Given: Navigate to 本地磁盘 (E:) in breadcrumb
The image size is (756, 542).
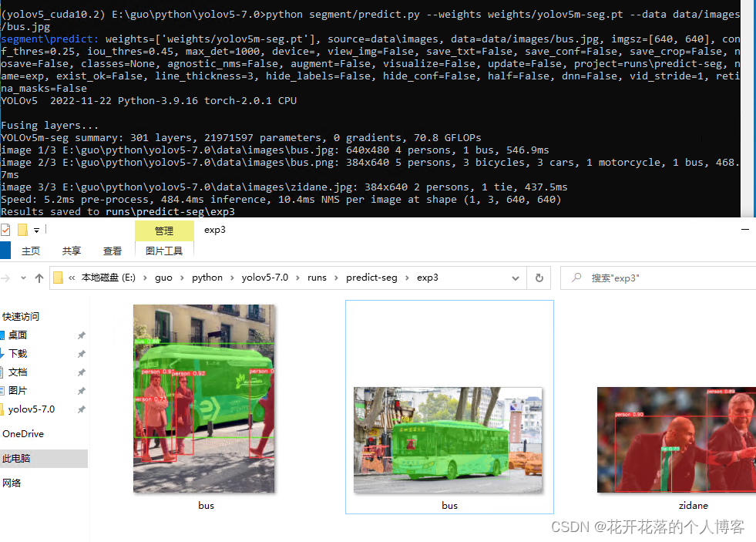Looking at the screenshot, I should [x=109, y=278].
